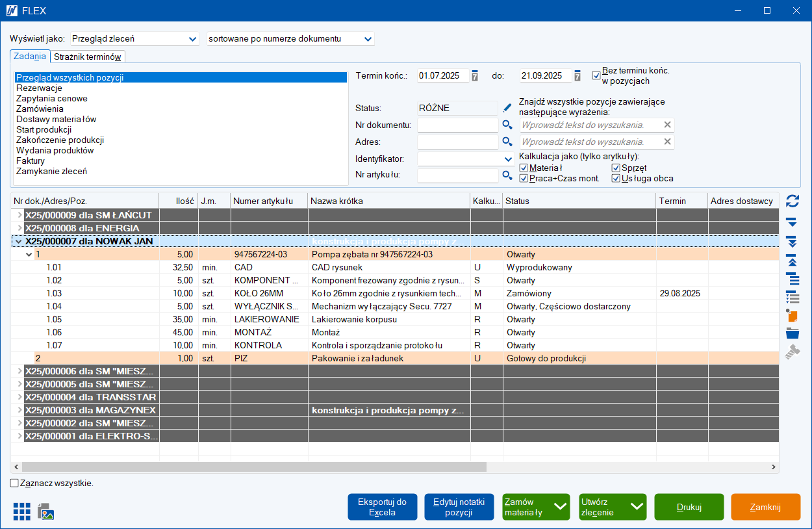This screenshot has height=529, width=812.
Task: Open the blue grid icon at bottom left
Action: 21,511
